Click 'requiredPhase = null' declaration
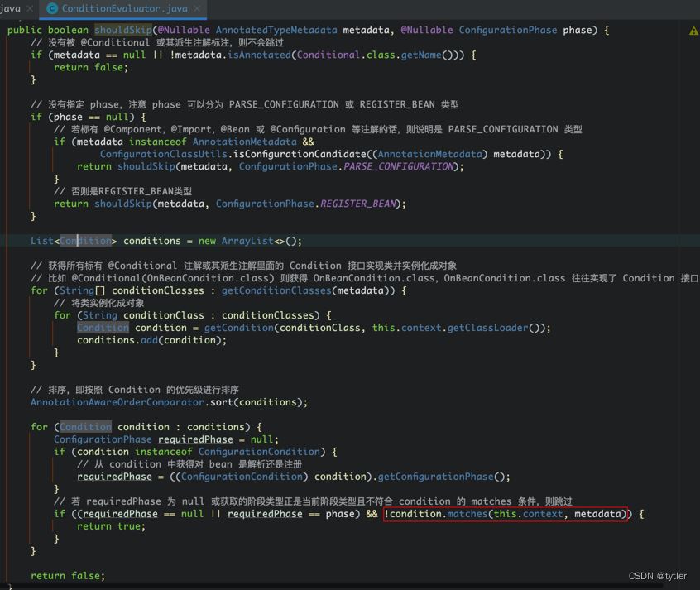Screen dimensions: 700x590 tap(218, 439)
